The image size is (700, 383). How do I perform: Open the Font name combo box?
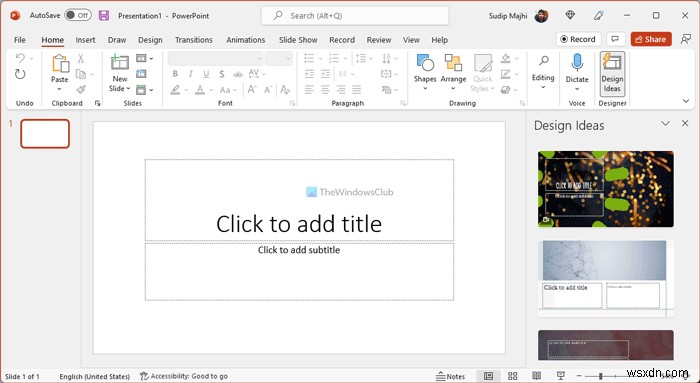[x=216, y=58]
